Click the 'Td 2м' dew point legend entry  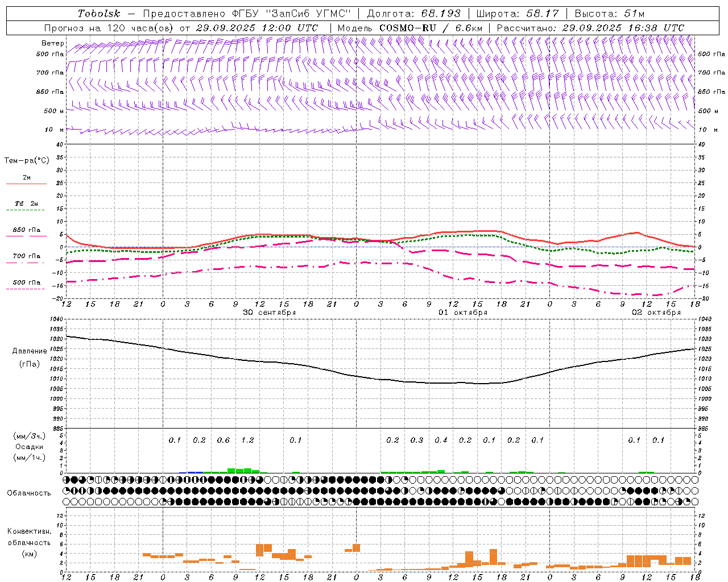[x=26, y=203]
